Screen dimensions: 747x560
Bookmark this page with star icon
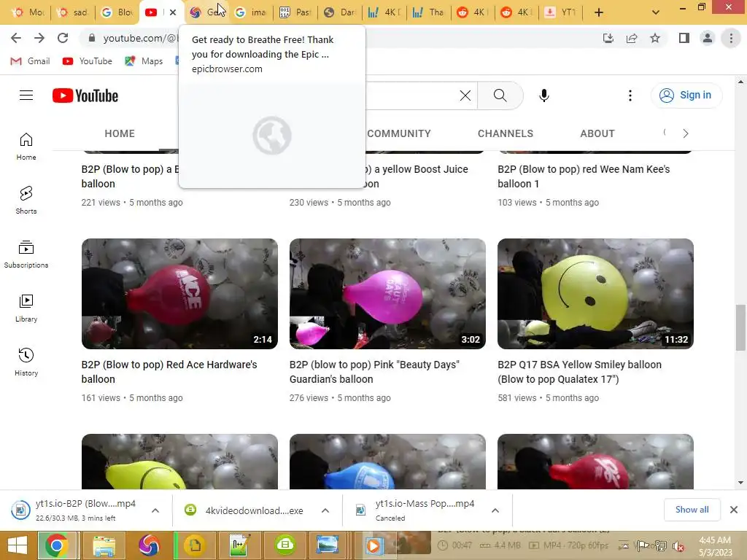[655, 38]
